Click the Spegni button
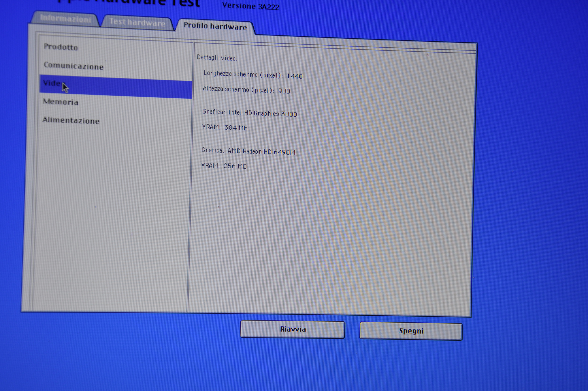The height and width of the screenshot is (391, 588). coord(411,331)
